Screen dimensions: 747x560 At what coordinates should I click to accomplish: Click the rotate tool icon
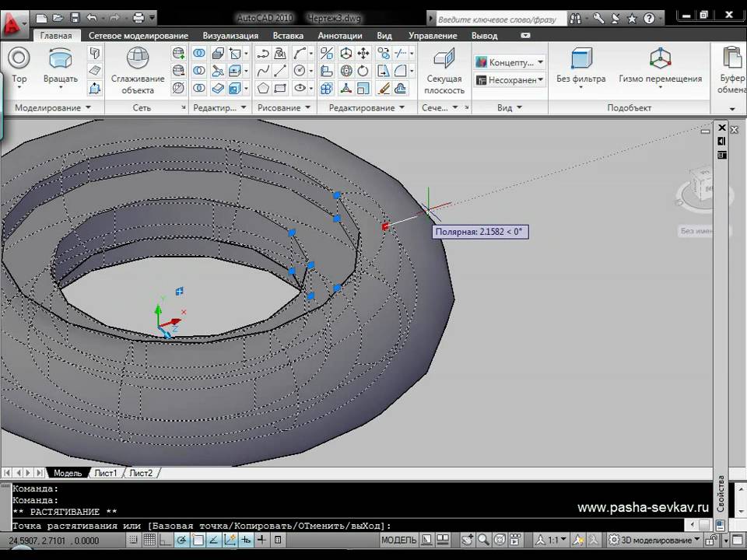(x=363, y=71)
